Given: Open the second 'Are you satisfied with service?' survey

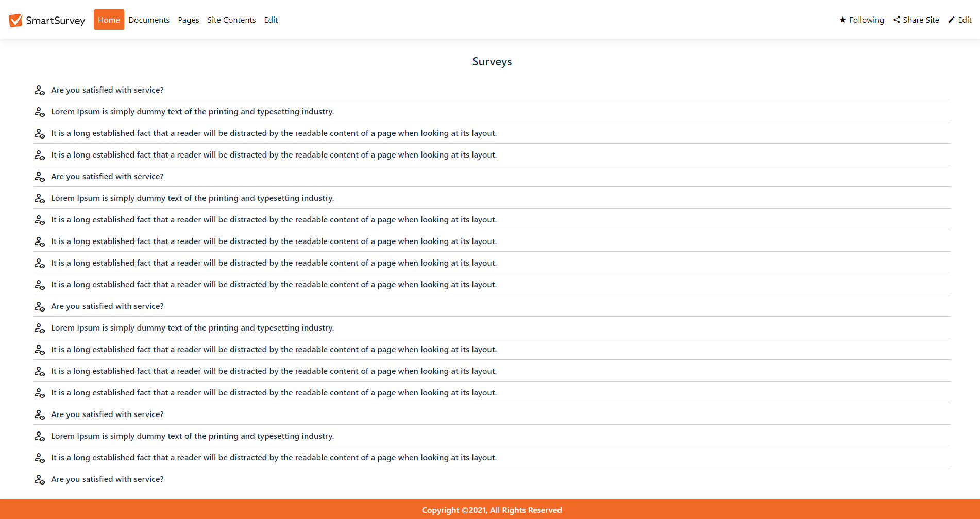Looking at the screenshot, I should pyautogui.click(x=107, y=176).
